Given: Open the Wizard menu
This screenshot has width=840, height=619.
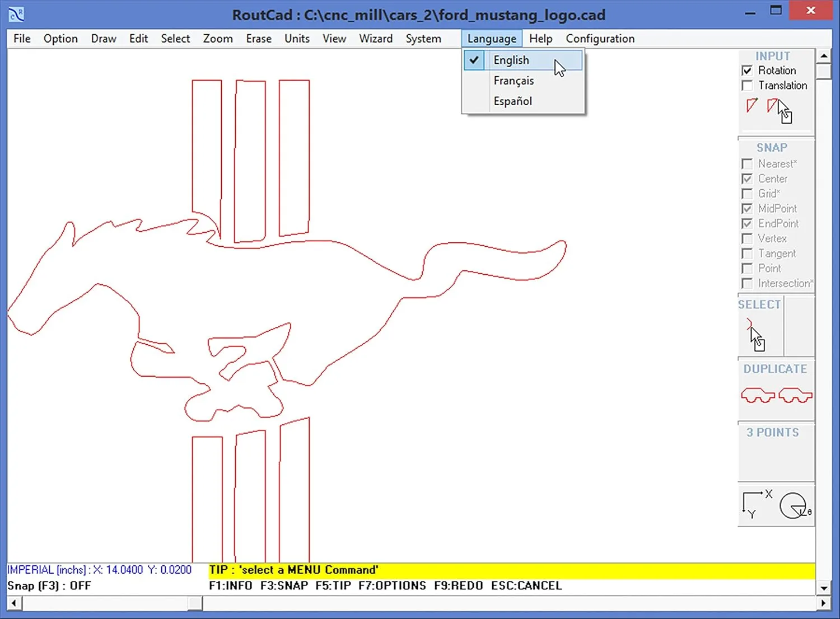Looking at the screenshot, I should coord(376,38).
